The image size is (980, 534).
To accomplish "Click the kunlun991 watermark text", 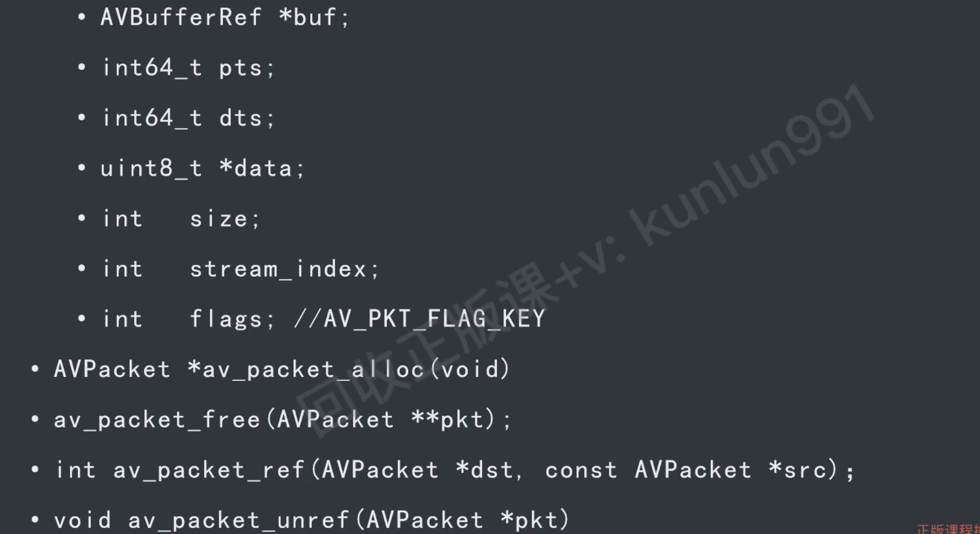I will pyautogui.click(x=753, y=165).
